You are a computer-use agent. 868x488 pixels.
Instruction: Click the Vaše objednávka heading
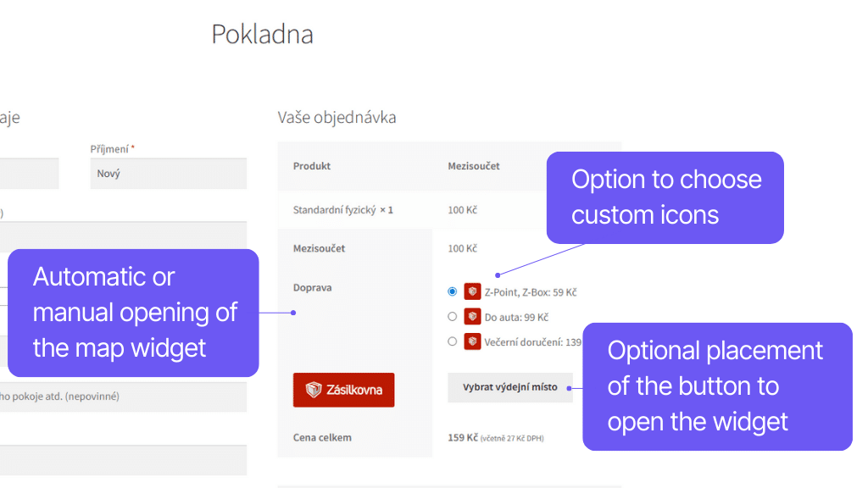[336, 117]
